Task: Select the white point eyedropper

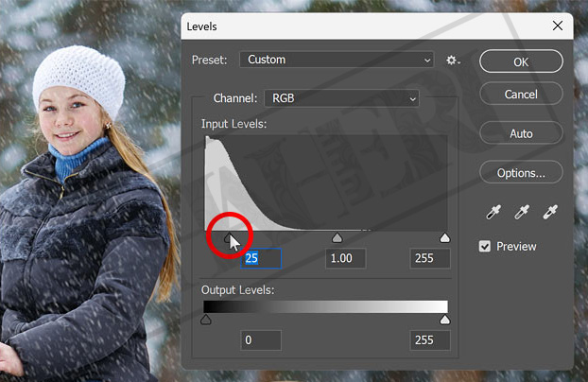Action: click(548, 213)
